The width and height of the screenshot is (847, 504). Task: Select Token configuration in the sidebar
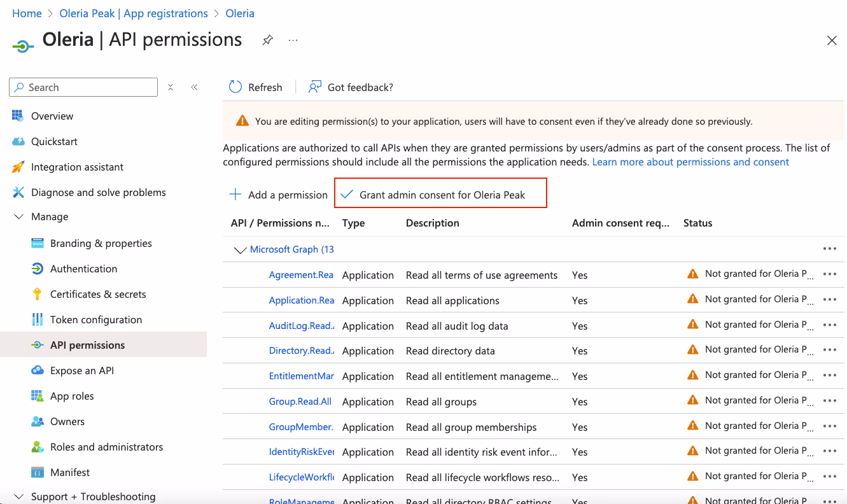tap(96, 319)
